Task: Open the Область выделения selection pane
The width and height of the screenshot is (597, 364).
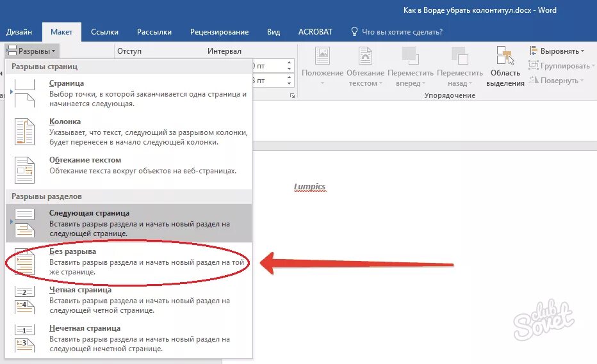Action: pyautogui.click(x=505, y=67)
